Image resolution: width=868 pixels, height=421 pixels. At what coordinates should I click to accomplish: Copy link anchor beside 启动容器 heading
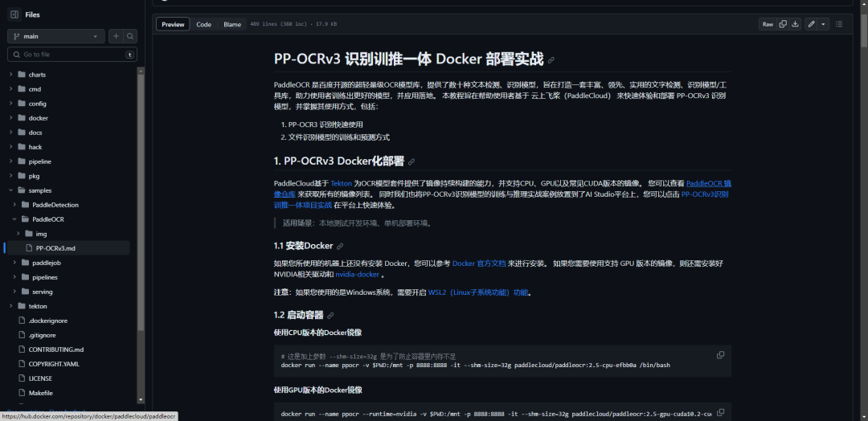point(330,315)
